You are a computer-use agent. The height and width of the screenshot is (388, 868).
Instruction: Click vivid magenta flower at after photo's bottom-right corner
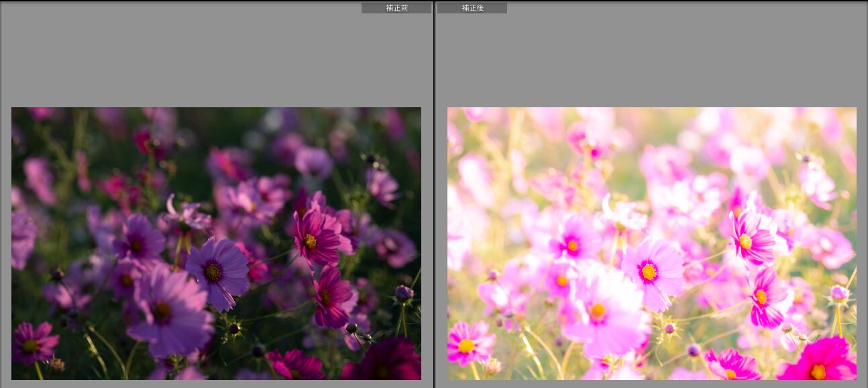tap(820, 362)
